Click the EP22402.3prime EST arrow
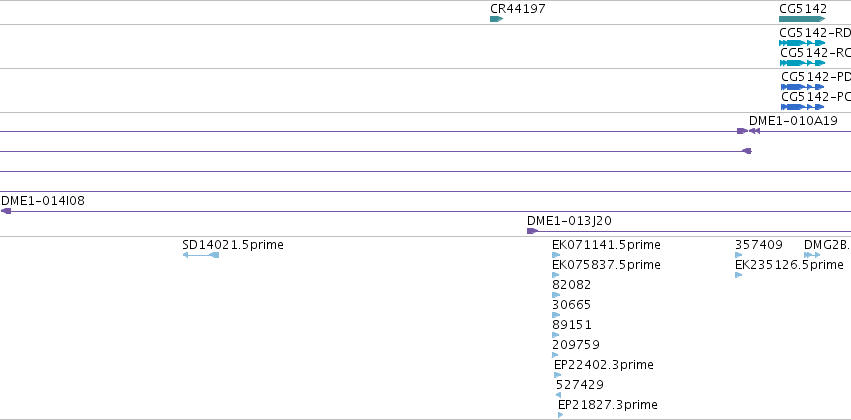The image size is (851, 420). (x=557, y=376)
